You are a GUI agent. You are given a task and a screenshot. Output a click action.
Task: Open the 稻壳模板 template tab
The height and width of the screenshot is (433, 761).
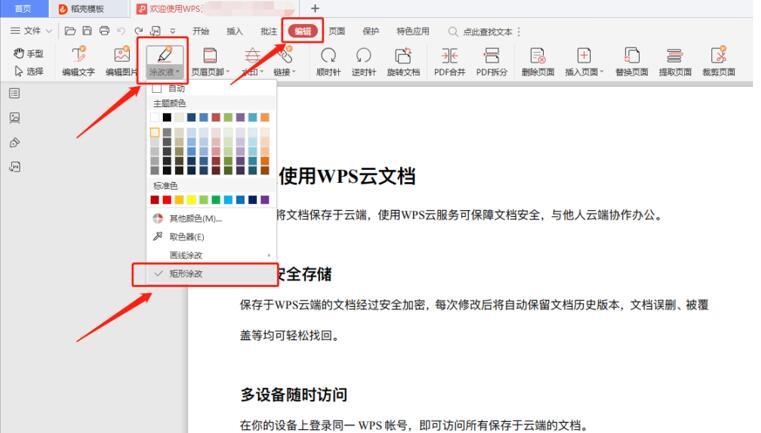click(88, 9)
